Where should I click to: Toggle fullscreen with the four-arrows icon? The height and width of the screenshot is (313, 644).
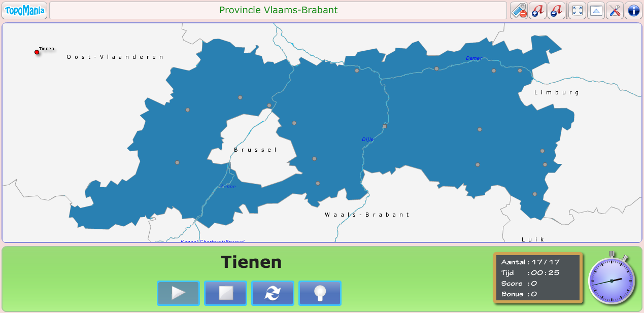[577, 10]
